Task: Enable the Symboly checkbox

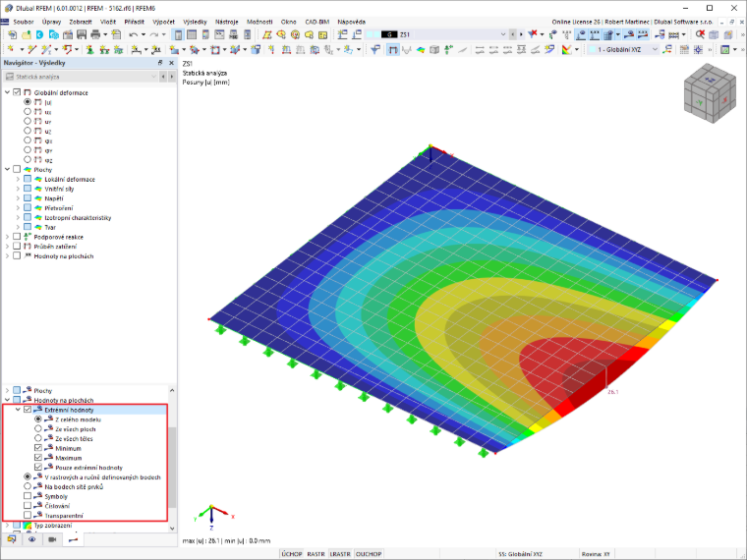Action: tap(28, 496)
